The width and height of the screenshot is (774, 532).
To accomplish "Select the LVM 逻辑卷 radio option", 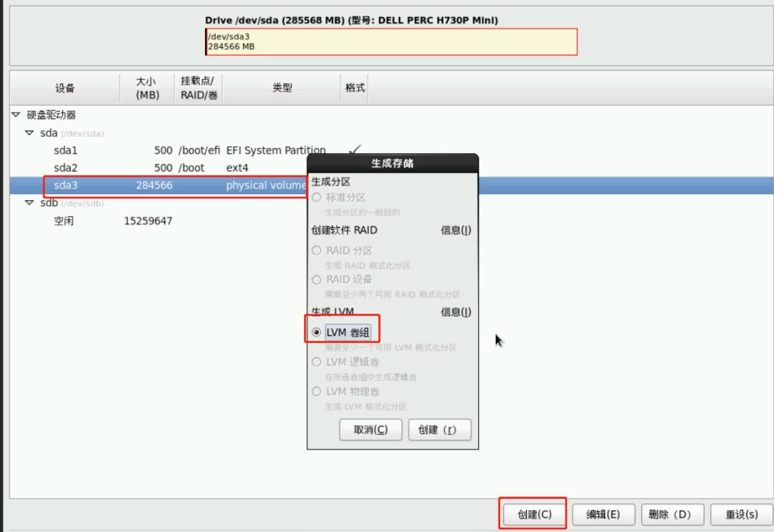I will coord(317,362).
